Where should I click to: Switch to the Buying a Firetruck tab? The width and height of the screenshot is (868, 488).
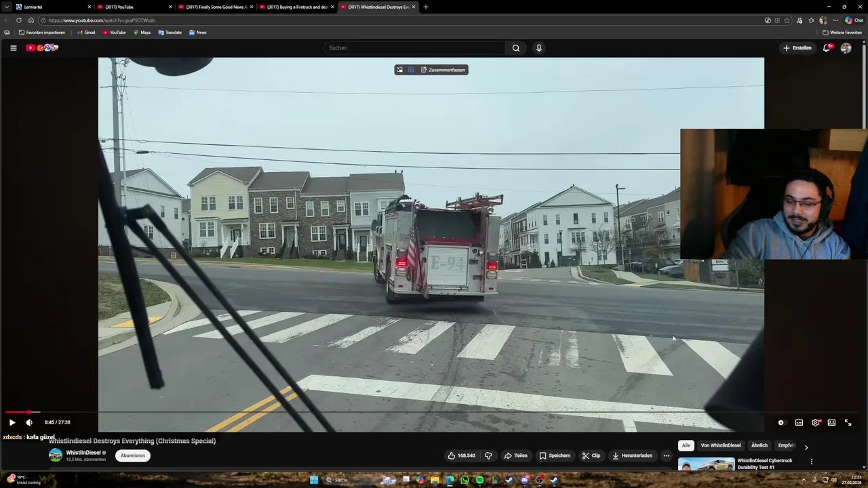click(297, 7)
